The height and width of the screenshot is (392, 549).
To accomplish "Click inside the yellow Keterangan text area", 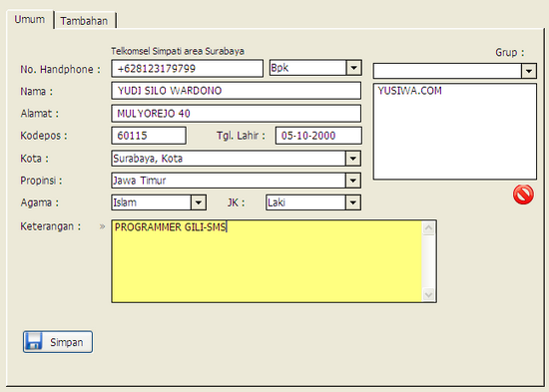I will [267, 261].
